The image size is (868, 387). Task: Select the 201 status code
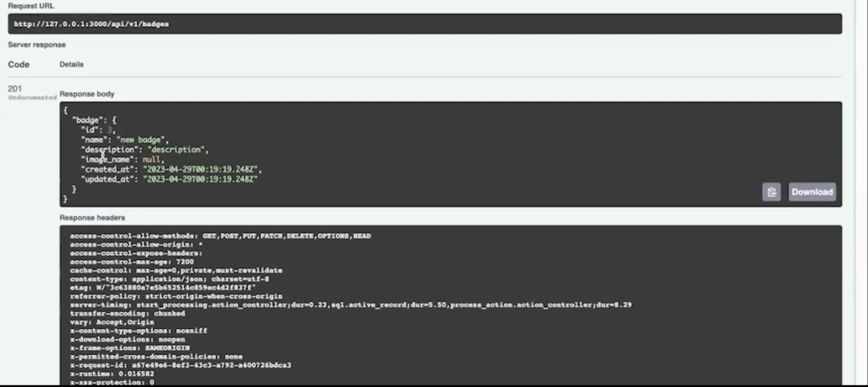pyautogui.click(x=15, y=89)
